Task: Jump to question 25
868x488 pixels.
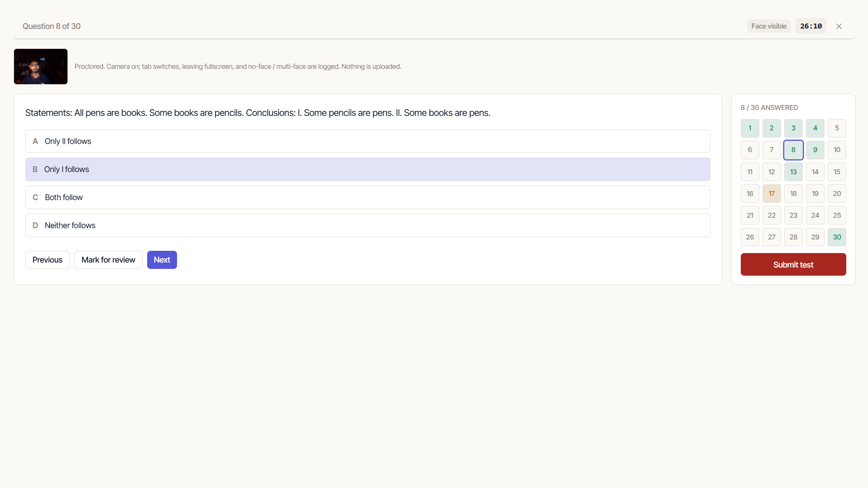Action: click(837, 215)
